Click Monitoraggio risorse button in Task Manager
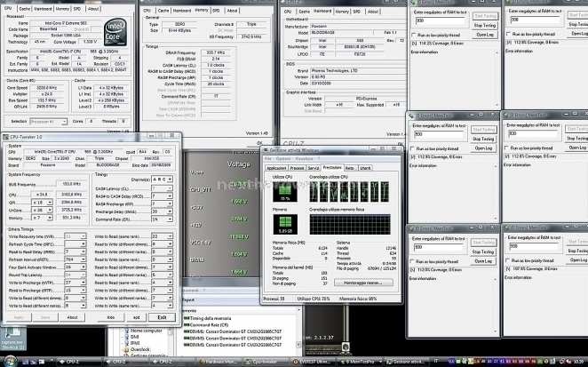The image size is (588, 367). click(363, 283)
